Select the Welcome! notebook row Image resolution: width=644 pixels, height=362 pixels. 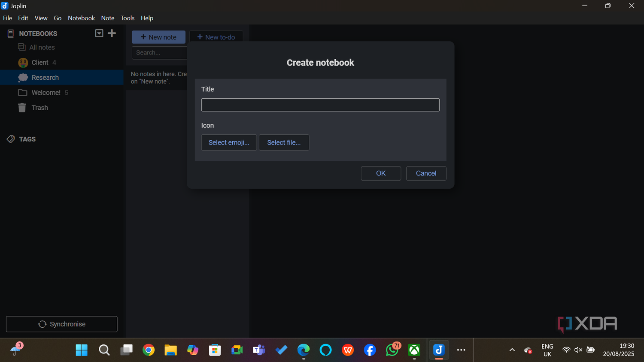tap(62, 93)
